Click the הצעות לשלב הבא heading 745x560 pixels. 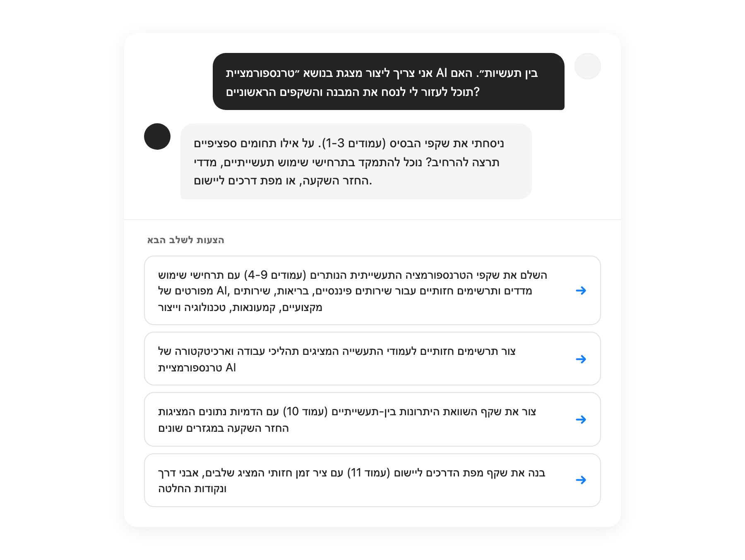tap(186, 240)
